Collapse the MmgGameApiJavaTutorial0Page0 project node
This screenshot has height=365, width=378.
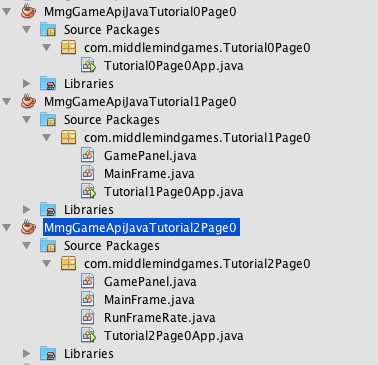(x=7, y=11)
